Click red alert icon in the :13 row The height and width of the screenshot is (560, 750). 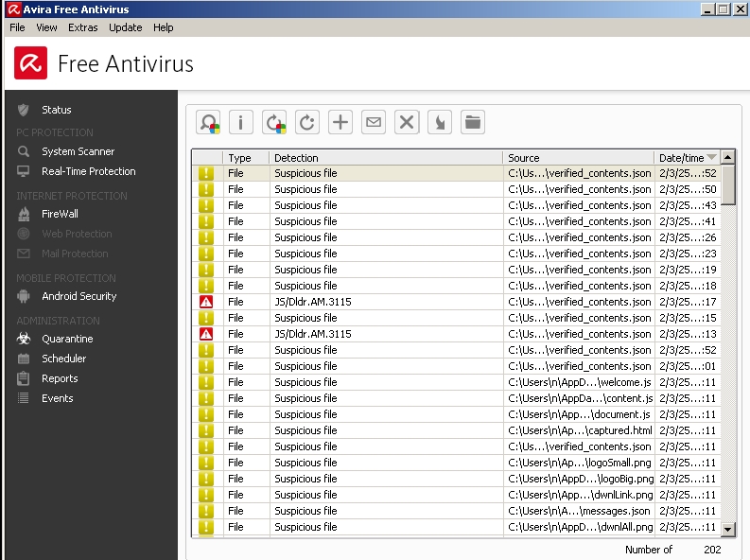(x=206, y=334)
